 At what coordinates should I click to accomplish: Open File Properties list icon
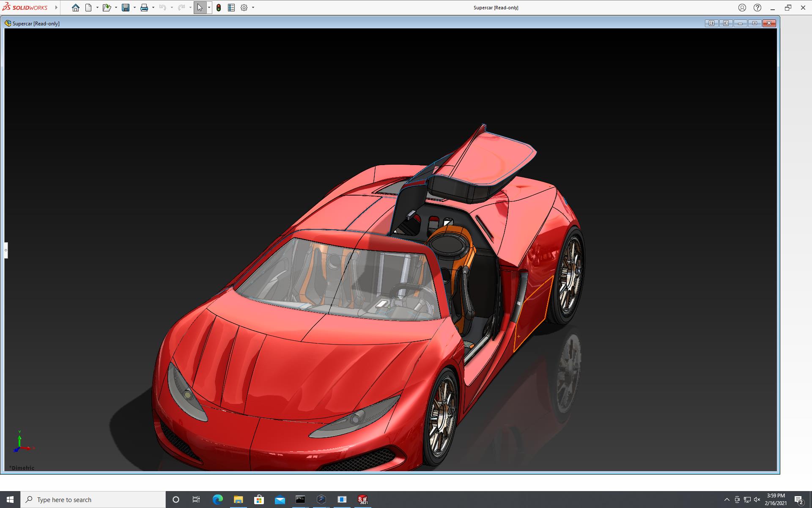(x=231, y=8)
